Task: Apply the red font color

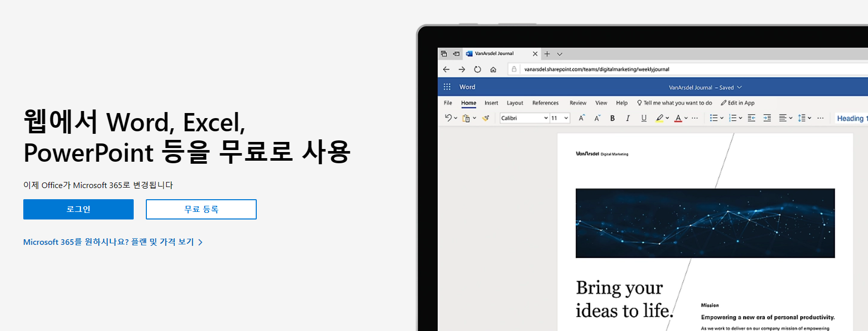Action: pyautogui.click(x=678, y=118)
